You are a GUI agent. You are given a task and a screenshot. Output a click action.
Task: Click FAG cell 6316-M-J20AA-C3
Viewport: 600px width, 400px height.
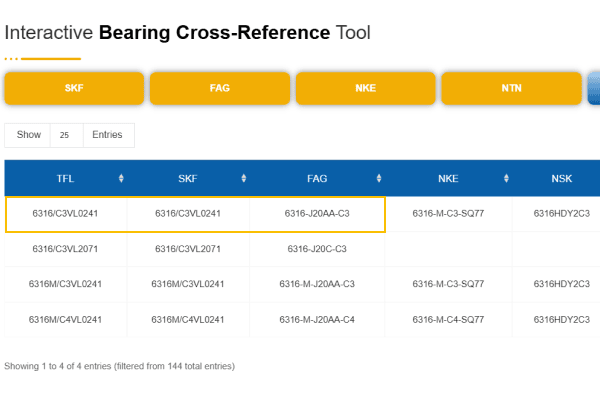coord(317,284)
